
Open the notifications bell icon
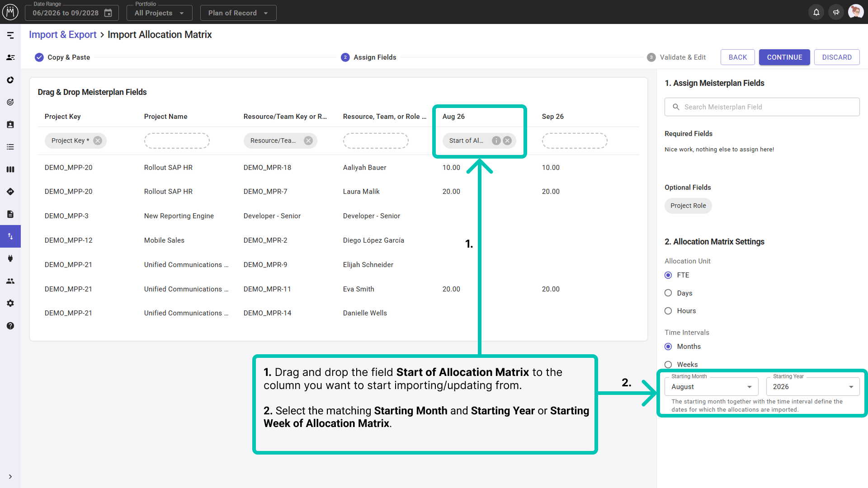coord(816,12)
